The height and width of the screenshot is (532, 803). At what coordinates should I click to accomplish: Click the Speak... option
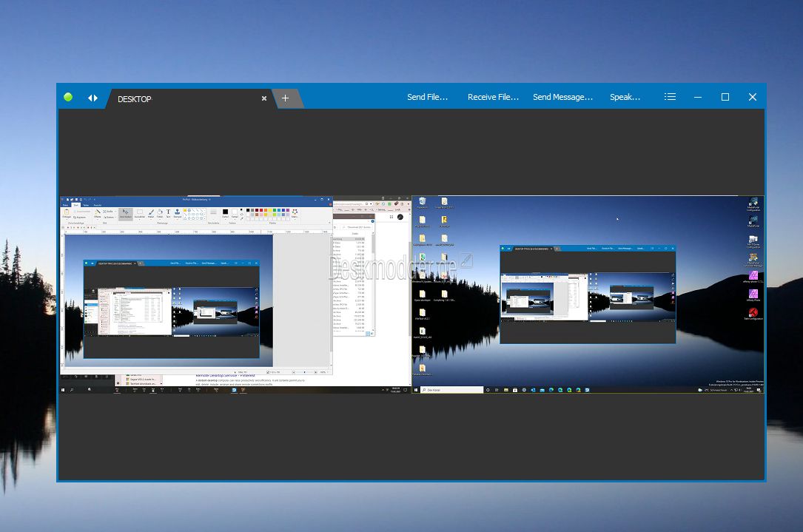(x=625, y=97)
